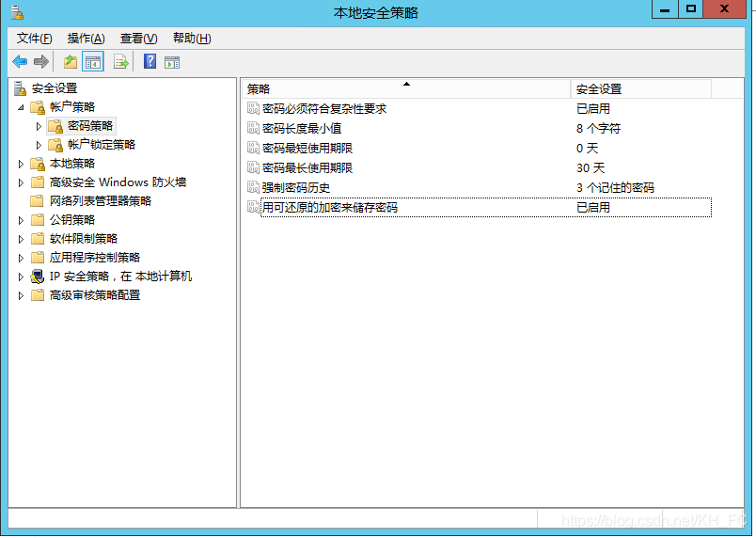Open help with the question mark icon
This screenshot has height=538, width=756.
click(150, 61)
